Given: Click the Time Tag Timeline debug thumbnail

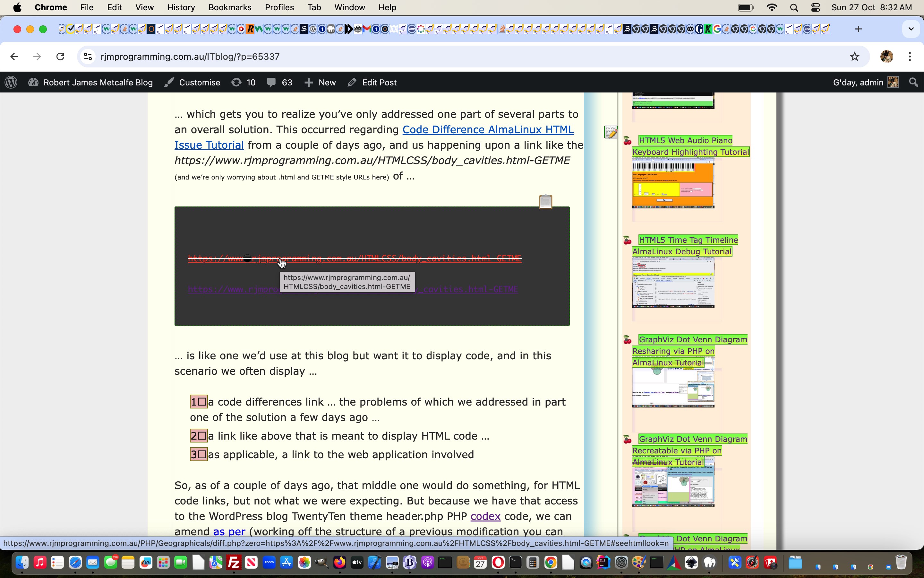Looking at the screenshot, I should pos(673,283).
